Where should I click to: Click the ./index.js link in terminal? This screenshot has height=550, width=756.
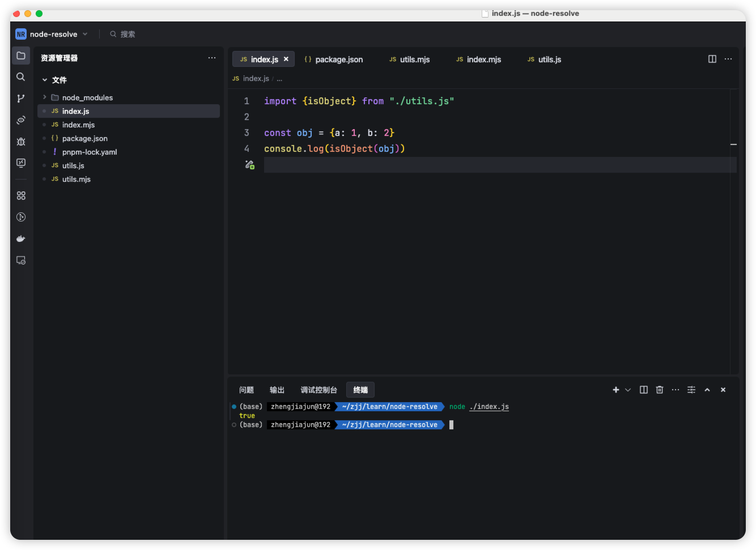pos(489,407)
